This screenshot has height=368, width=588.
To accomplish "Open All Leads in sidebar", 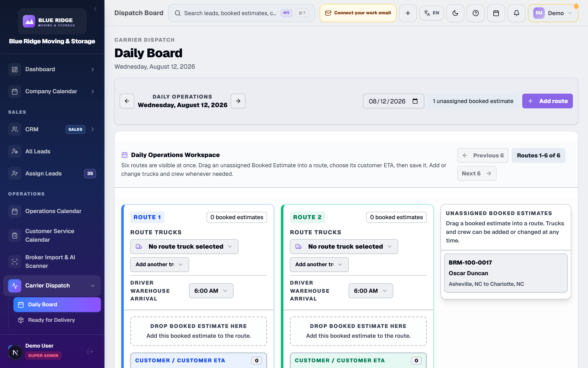I will pyautogui.click(x=52, y=151).
